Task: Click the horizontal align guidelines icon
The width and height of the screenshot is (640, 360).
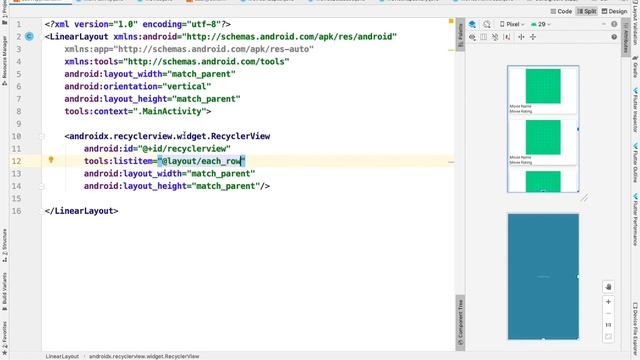Action: (x=521, y=37)
